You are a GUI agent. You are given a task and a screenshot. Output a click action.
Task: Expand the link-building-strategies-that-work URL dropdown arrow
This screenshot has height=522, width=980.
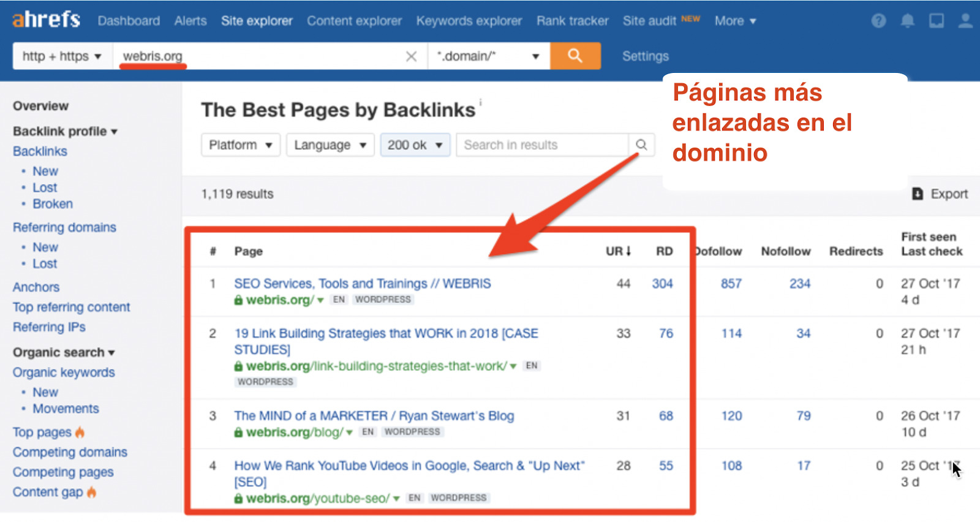tap(513, 366)
